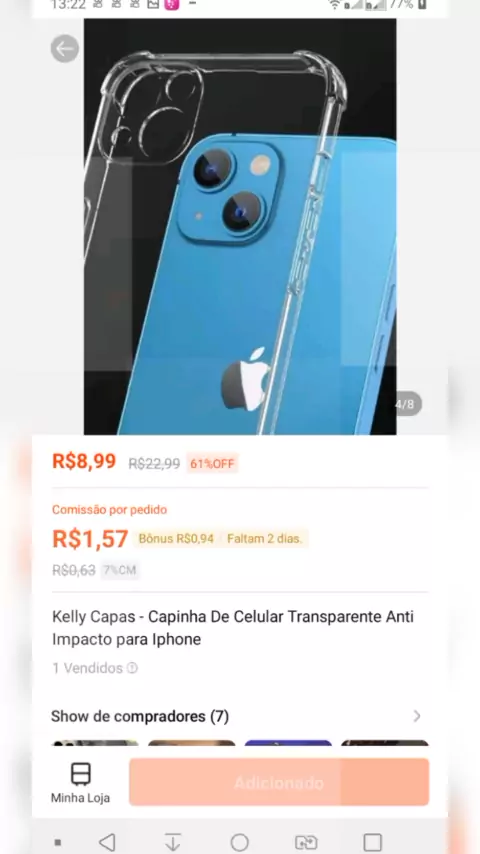Tap the info icon beside 1 Vendidos

[132, 668]
